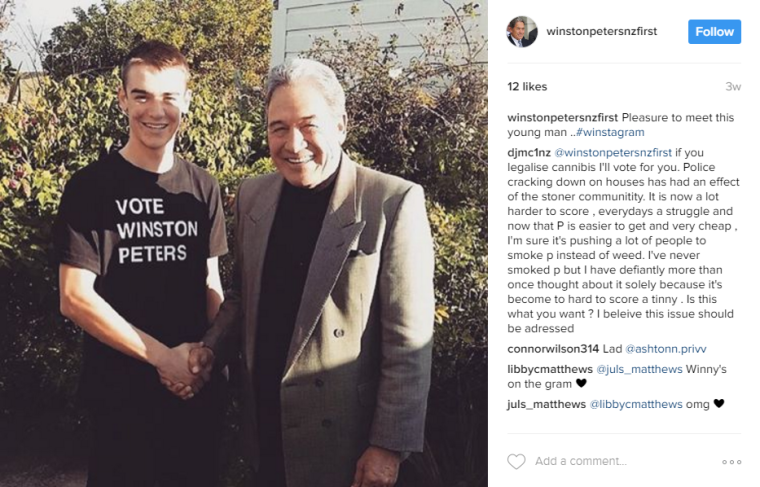Image resolution: width=760 pixels, height=487 pixels.
Task: Click the @juls_matthews mention
Action: (x=639, y=369)
